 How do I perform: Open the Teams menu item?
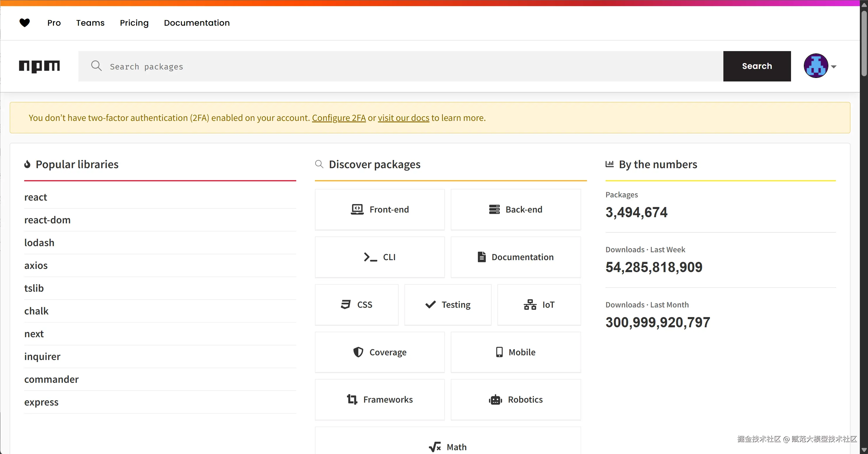90,22
